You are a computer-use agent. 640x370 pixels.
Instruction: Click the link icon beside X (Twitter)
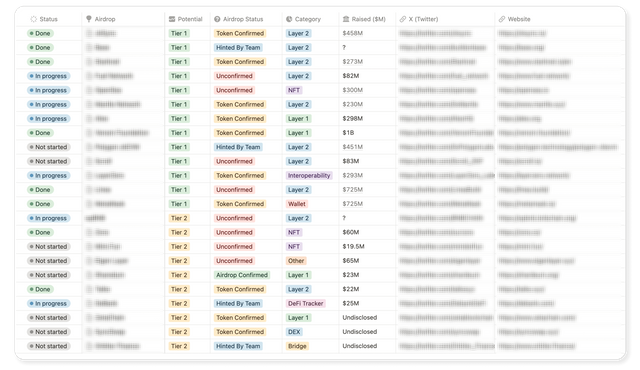pos(403,19)
